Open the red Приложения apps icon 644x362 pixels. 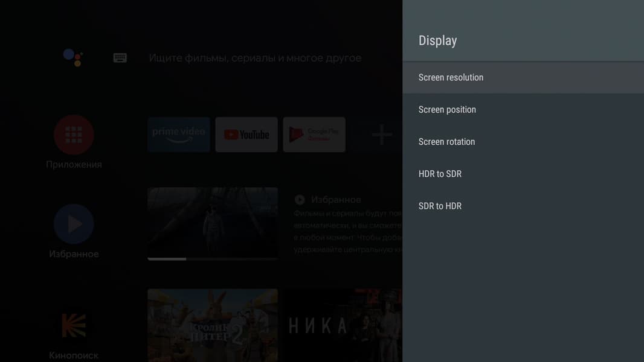[x=74, y=135]
